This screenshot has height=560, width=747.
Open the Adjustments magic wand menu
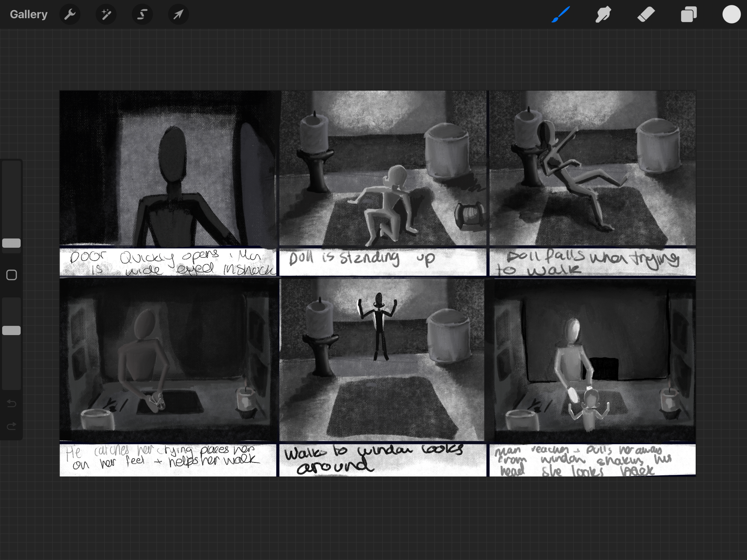coord(106,15)
